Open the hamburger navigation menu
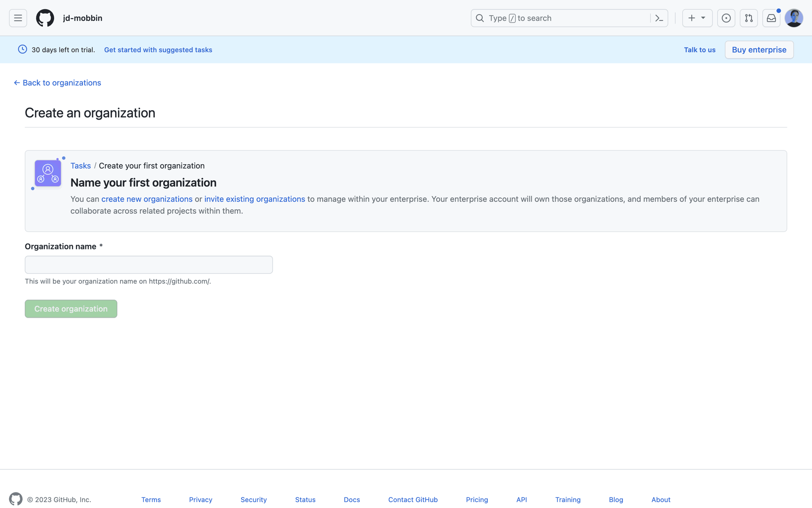Viewport: 812px width, 508px height. click(18, 18)
